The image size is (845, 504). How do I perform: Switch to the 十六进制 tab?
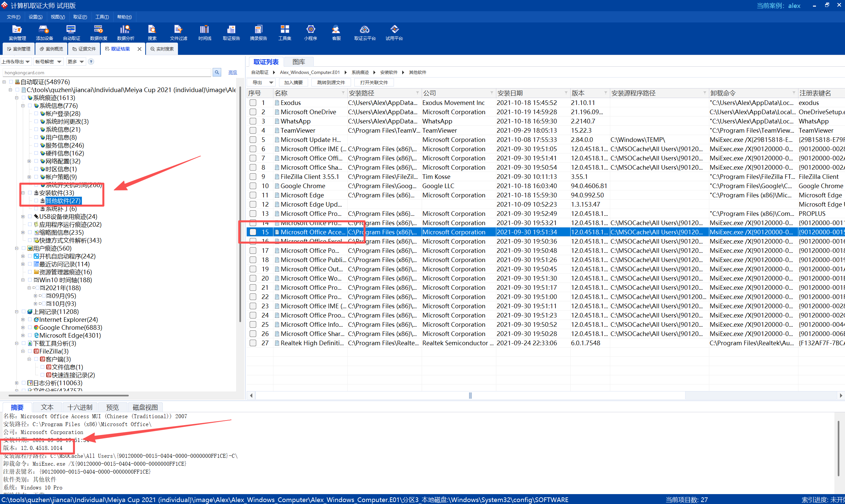pyautogui.click(x=80, y=407)
